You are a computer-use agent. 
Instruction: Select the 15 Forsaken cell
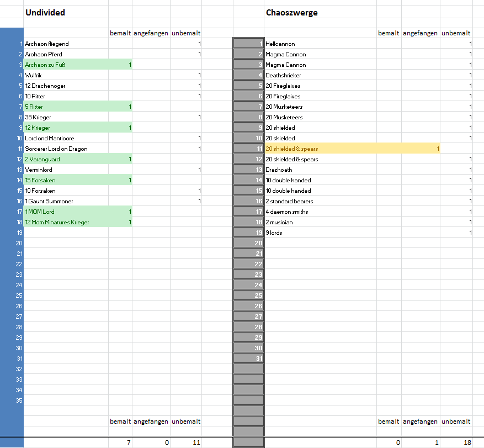pos(66,181)
